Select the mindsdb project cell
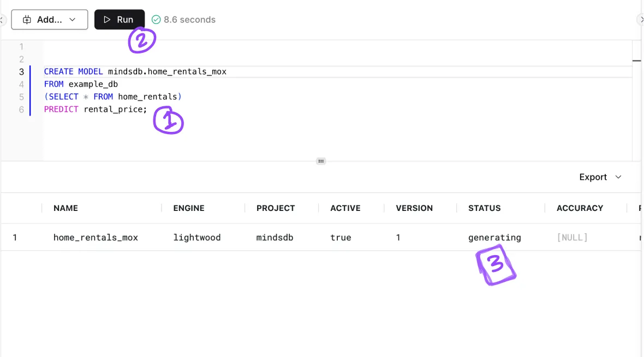This screenshot has width=644, height=357. coord(275,238)
